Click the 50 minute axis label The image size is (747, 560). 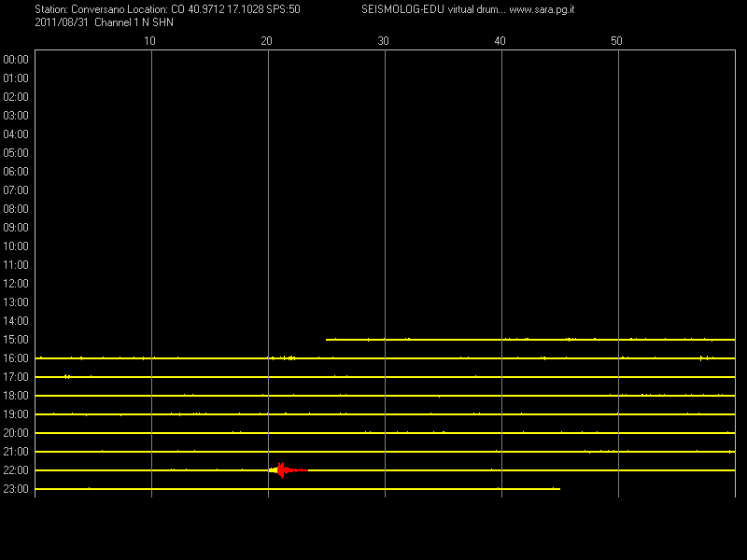616,41
